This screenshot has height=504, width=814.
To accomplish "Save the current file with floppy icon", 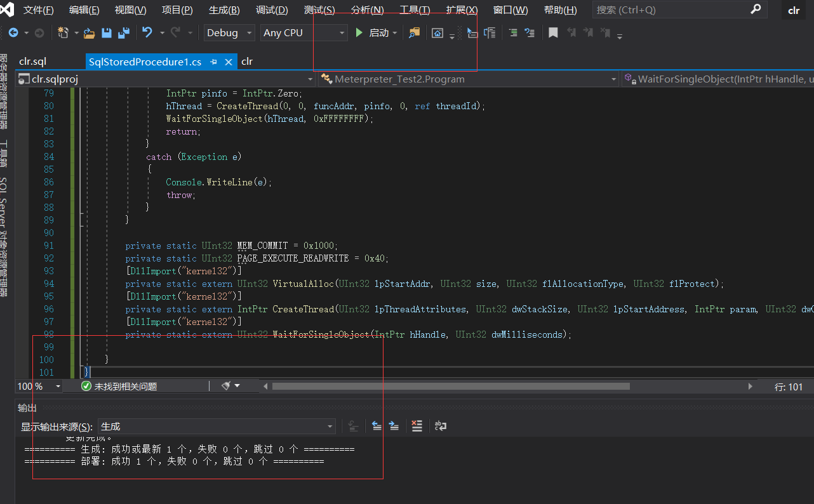I will coord(107,33).
